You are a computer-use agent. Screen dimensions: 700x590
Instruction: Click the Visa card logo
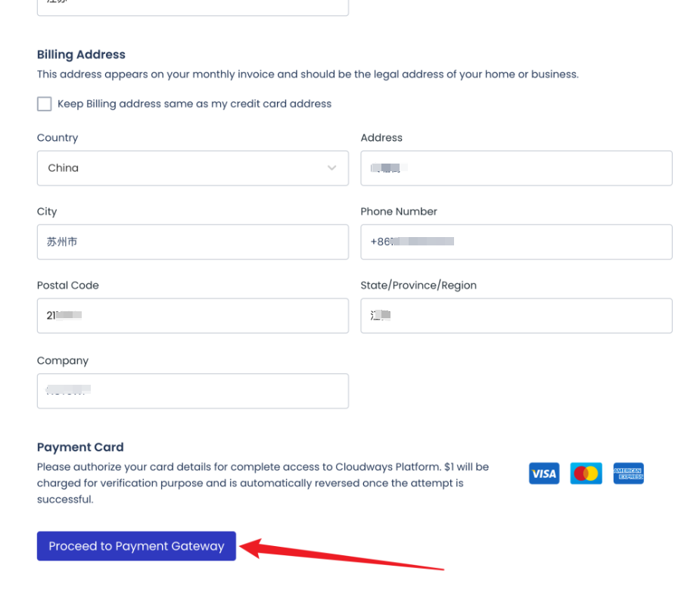point(543,473)
